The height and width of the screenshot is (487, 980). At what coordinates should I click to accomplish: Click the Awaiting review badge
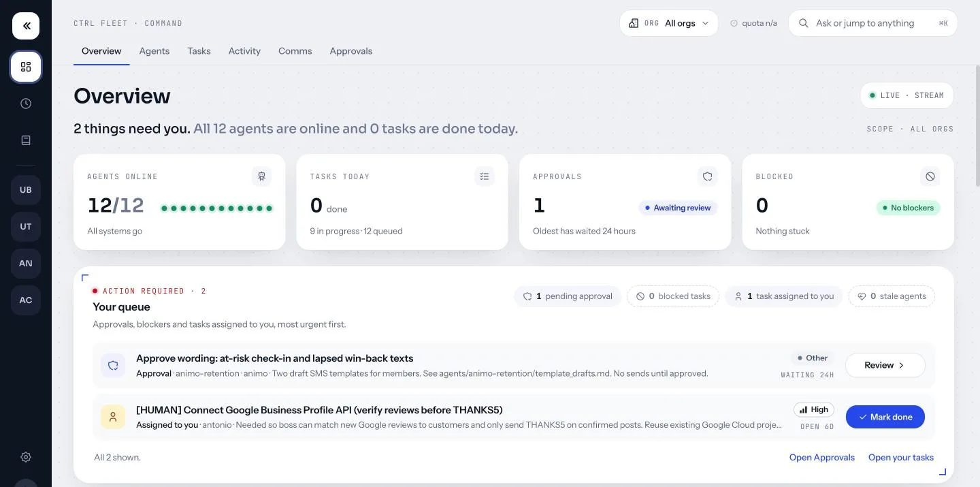[x=678, y=208]
